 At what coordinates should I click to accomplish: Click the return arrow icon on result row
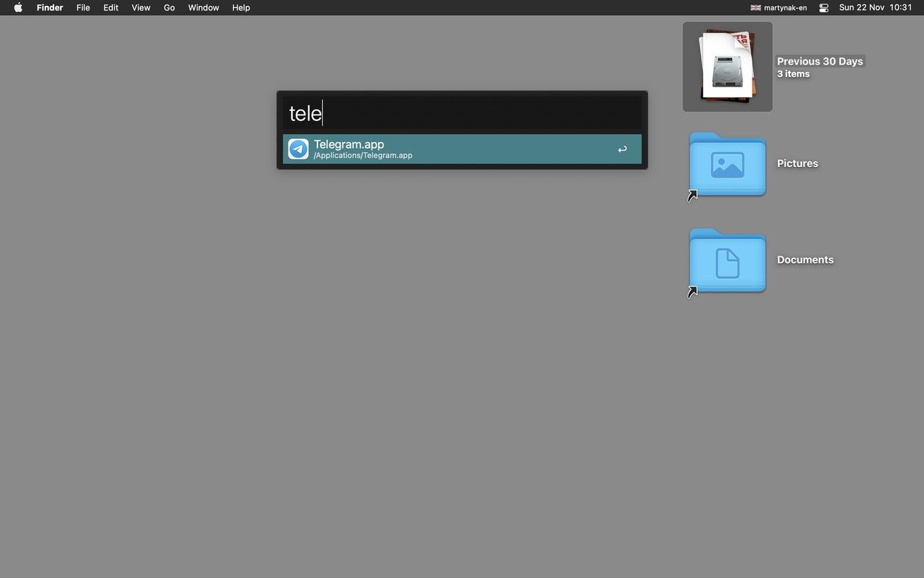(622, 149)
